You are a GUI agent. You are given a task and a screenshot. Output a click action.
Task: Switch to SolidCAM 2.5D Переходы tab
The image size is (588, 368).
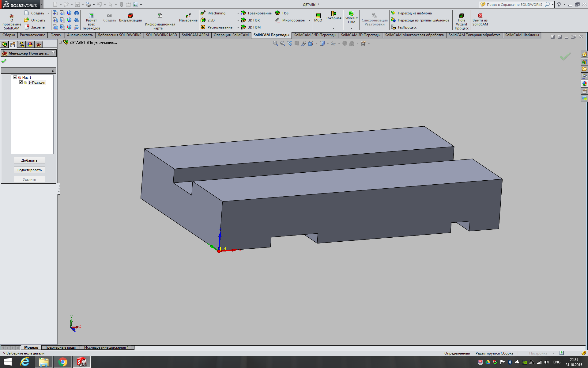(x=315, y=35)
